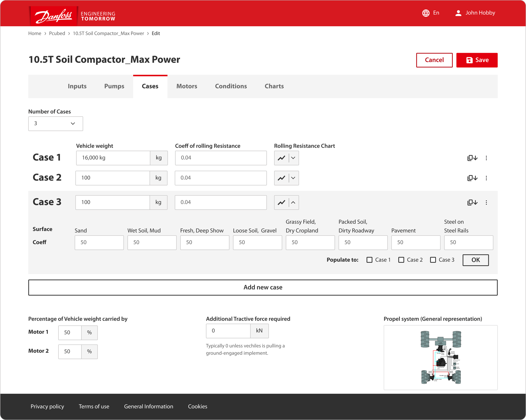The height and width of the screenshot is (420, 526).
Task: Click the Add new case button
Action: pyautogui.click(x=263, y=287)
